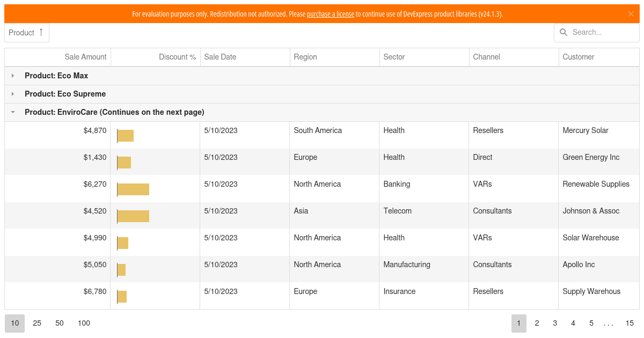Click the Green Energy Inc customer cell

click(599, 162)
